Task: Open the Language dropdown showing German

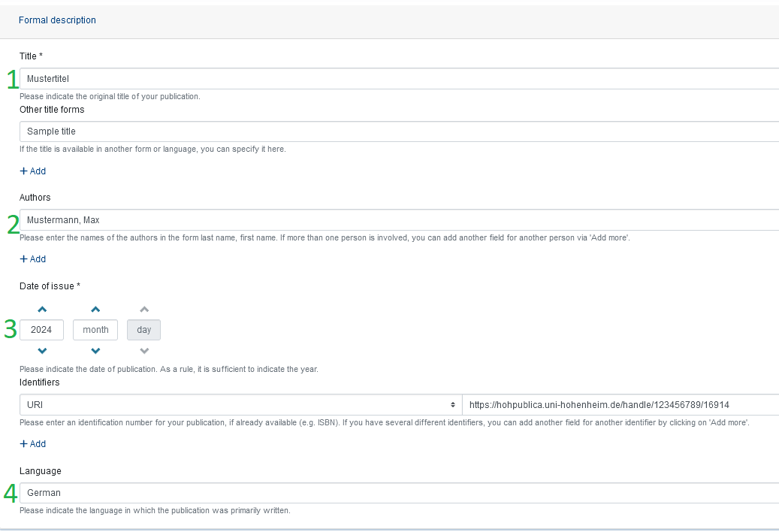Action: point(398,493)
